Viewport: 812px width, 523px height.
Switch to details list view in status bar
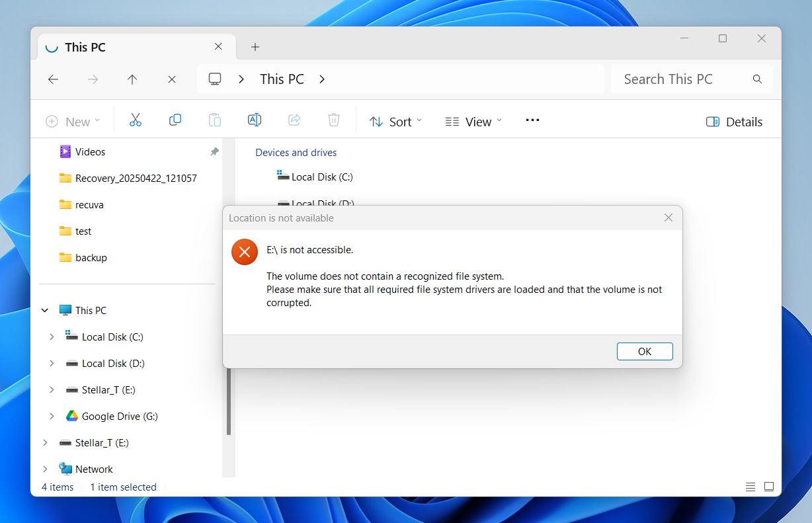(x=751, y=487)
